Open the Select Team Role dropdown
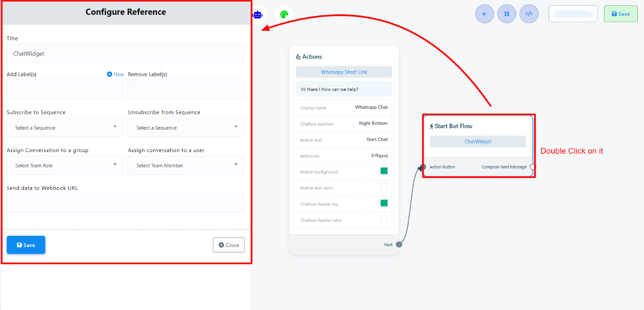Screen dimensions: 644x310 tap(65, 165)
